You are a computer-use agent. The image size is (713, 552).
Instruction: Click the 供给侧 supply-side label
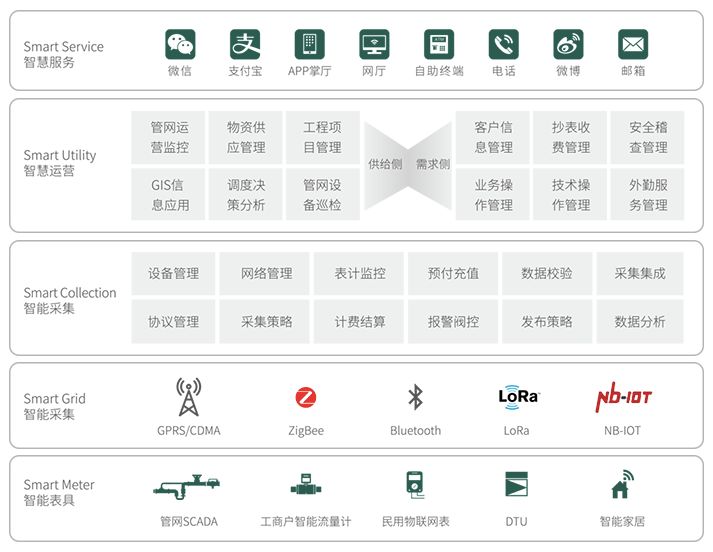385,164
